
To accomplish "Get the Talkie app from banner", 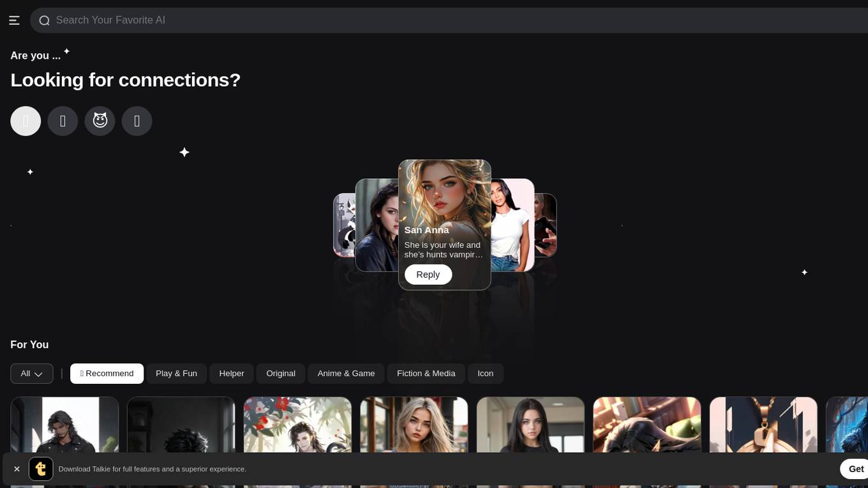I will coord(855,469).
